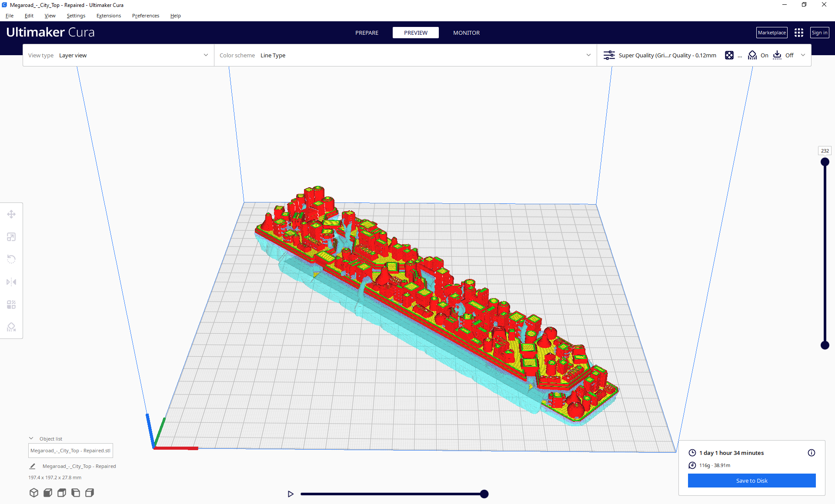The width and height of the screenshot is (835, 504).
Task: Click the Super Quality 0.12mm profile text
Action: [x=667, y=55]
